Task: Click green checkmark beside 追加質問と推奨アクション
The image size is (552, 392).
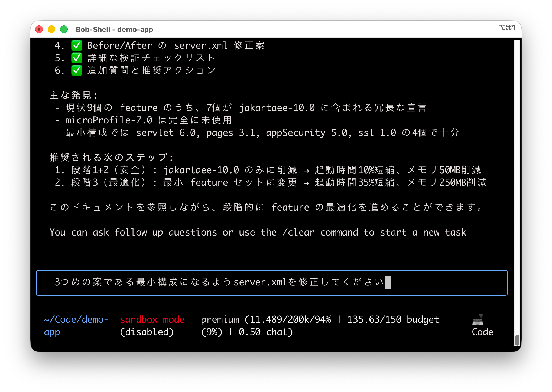Action: click(77, 70)
